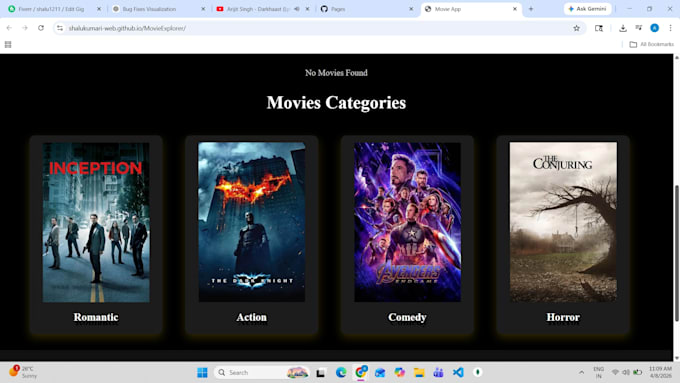Open ENG IN language switcher
The width and height of the screenshot is (680, 383).
(x=598, y=372)
